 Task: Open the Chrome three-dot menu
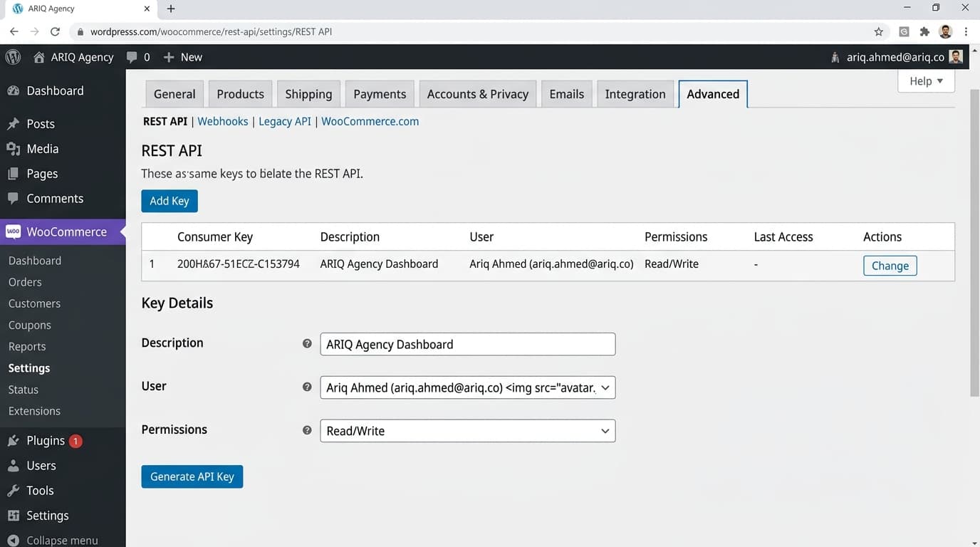pyautogui.click(x=966, y=31)
